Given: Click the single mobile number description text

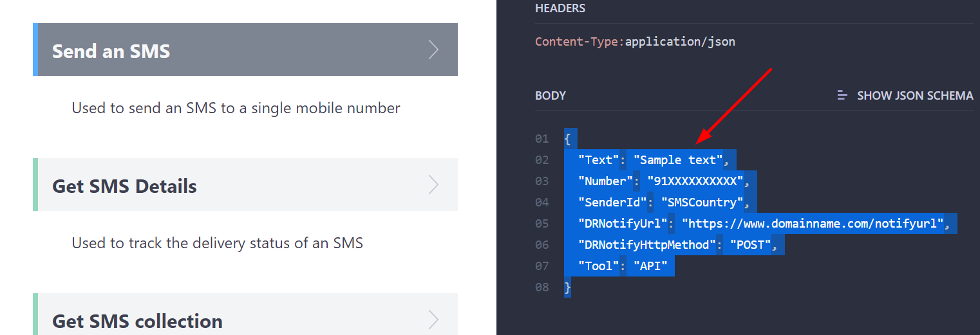Looking at the screenshot, I should pos(236,108).
